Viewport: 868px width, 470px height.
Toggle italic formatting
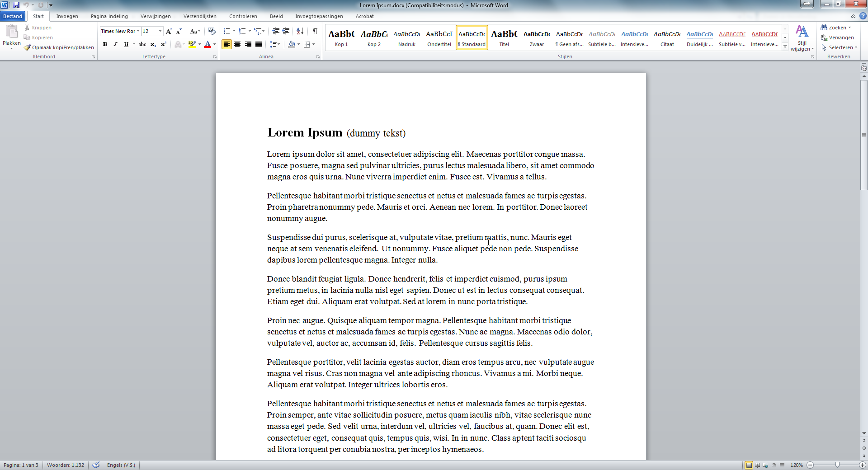pyautogui.click(x=115, y=44)
